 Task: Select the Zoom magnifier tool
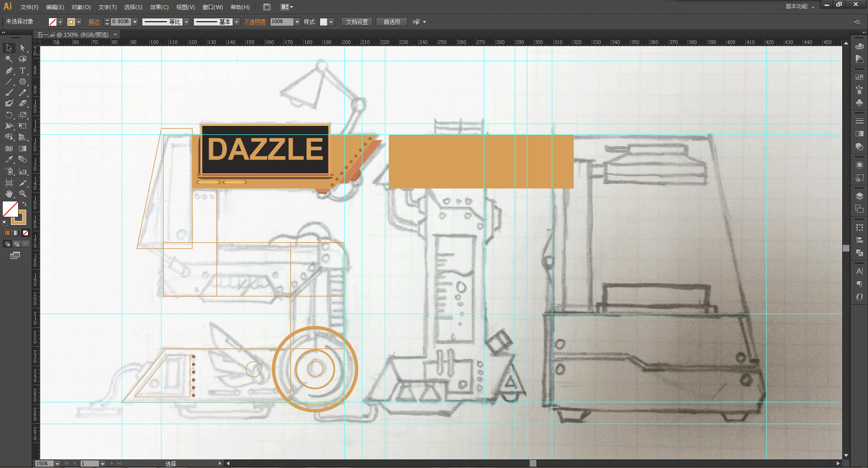click(23, 194)
